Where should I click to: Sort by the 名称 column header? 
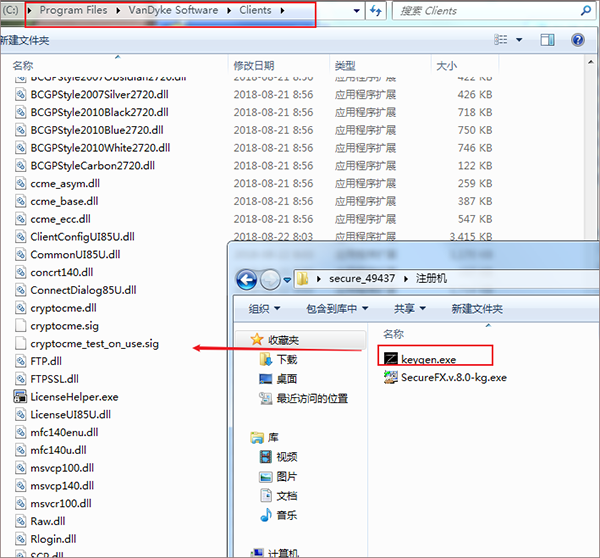pyautogui.click(x=23, y=66)
